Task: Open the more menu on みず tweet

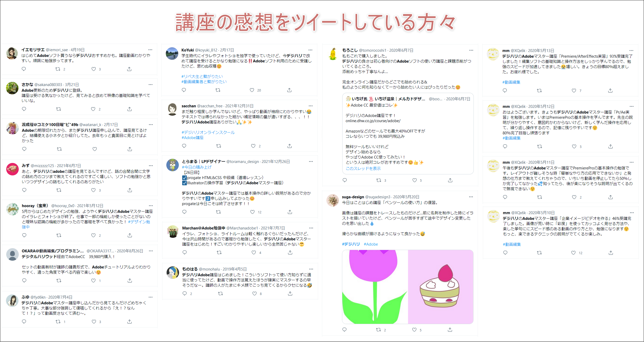Action: 151,166
